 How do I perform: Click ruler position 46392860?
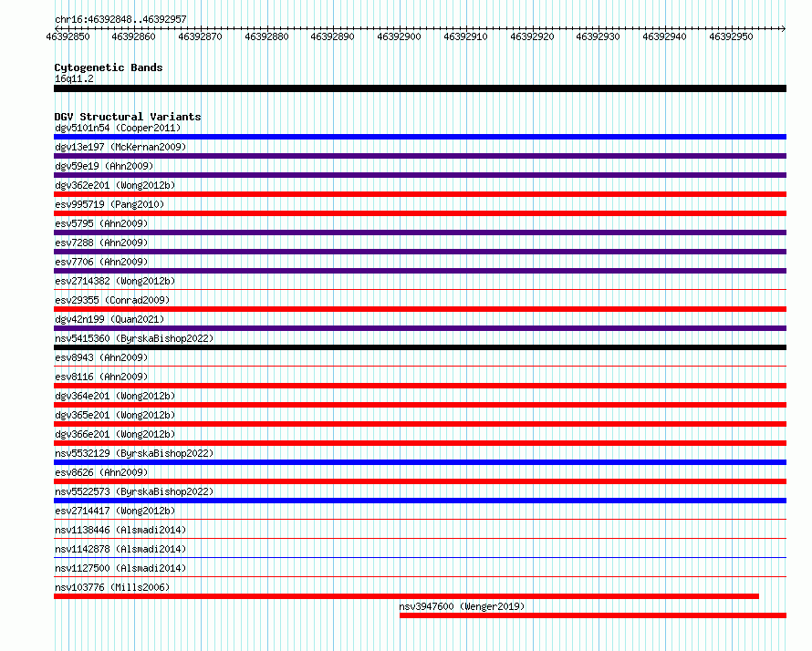(133, 36)
